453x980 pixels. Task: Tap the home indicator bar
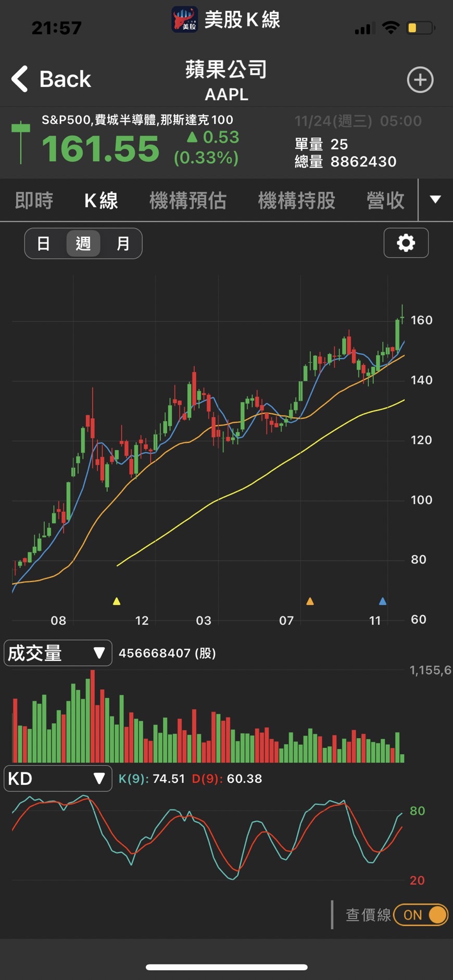pyautogui.click(x=227, y=967)
